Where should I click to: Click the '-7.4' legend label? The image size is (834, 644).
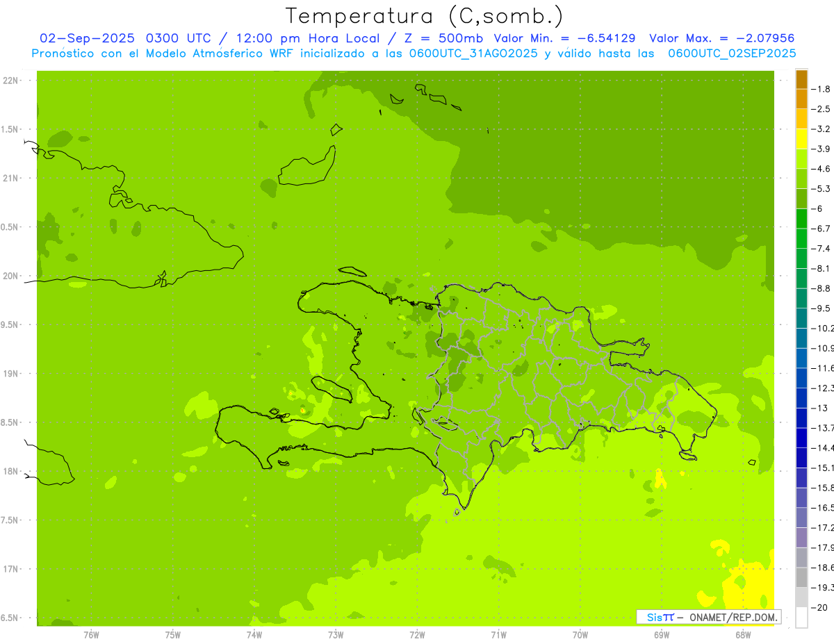(821, 248)
